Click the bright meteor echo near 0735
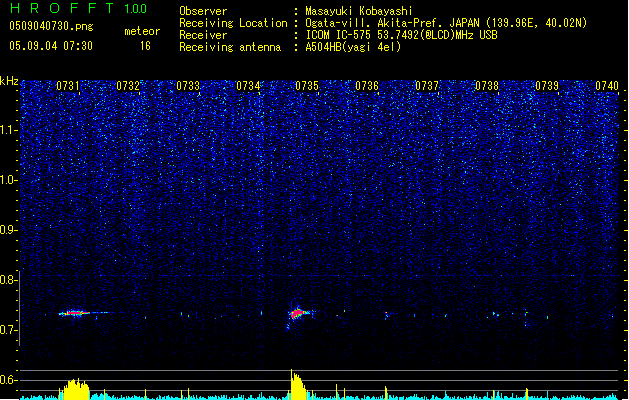The image size is (629, 400). pyautogui.click(x=298, y=313)
